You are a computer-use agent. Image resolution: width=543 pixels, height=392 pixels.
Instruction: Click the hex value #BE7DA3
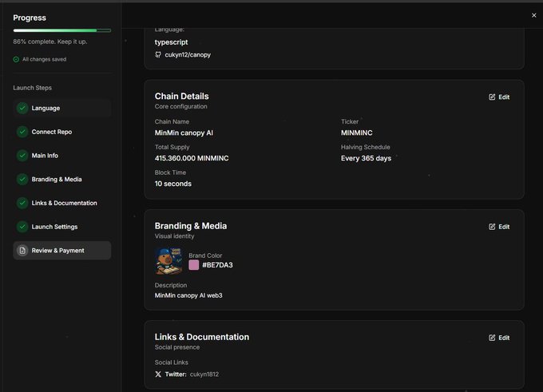click(x=217, y=265)
